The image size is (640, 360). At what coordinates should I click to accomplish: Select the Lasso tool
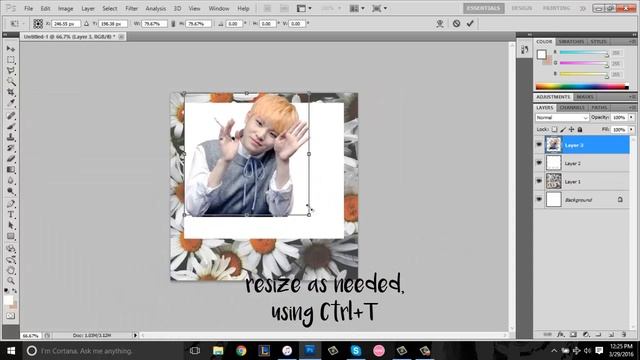[11, 71]
